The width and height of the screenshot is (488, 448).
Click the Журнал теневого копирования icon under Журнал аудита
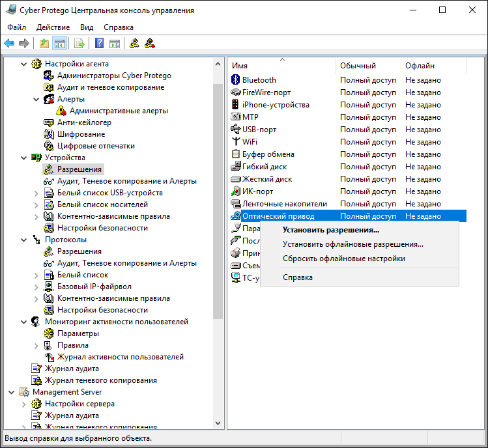(36, 380)
